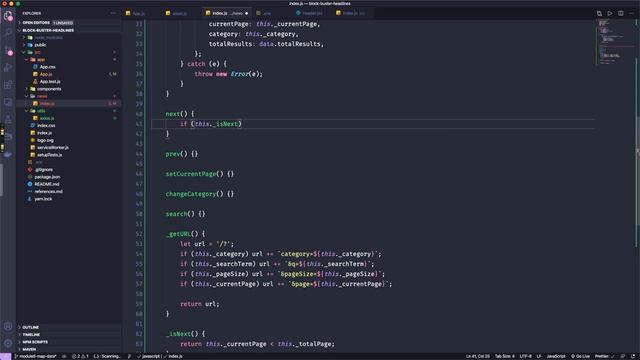This screenshot has width=640, height=360.
Task: Open the Source Control view
Action: coord(8,51)
